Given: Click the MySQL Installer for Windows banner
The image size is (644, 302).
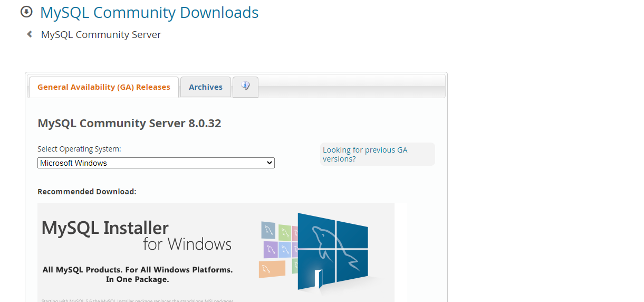Looking at the screenshot, I should [216, 252].
